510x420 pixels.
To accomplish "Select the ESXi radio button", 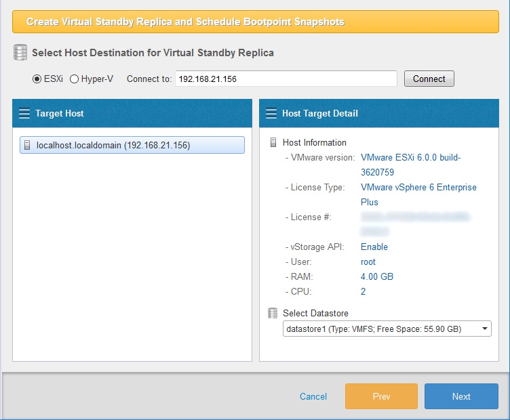I will (37, 79).
